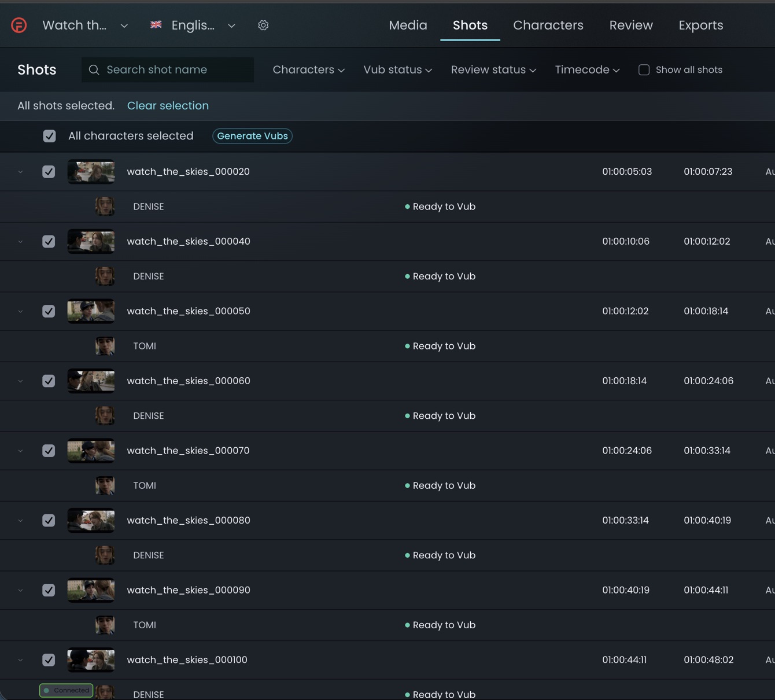Image resolution: width=775 pixels, height=700 pixels.
Task: Collapse shot watch_the_skies_000050 row
Action: tap(20, 311)
